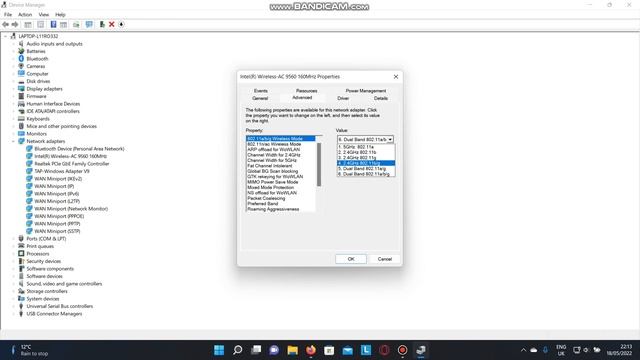The height and width of the screenshot is (360, 640).
Task: Expand the Display adapters category
Action: pos(13,89)
